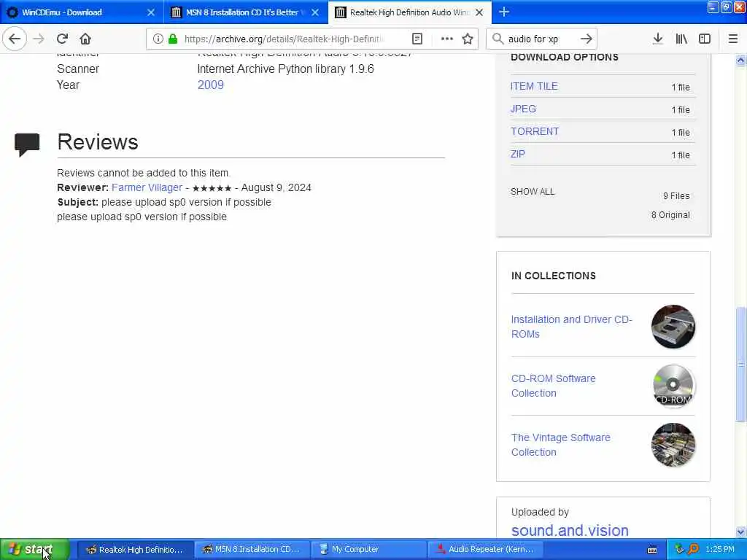Open reviewer Farmer Villager profile
This screenshot has height=560, width=747.
point(147,187)
